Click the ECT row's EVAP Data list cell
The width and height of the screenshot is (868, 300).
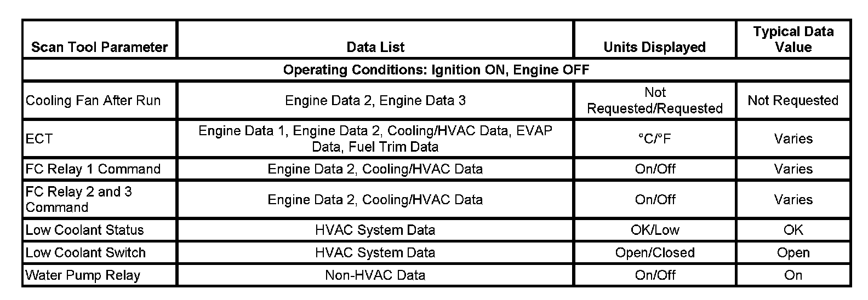click(375, 139)
